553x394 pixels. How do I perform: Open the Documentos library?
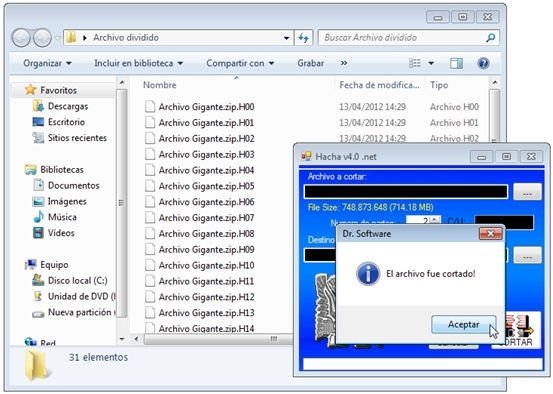(x=73, y=186)
